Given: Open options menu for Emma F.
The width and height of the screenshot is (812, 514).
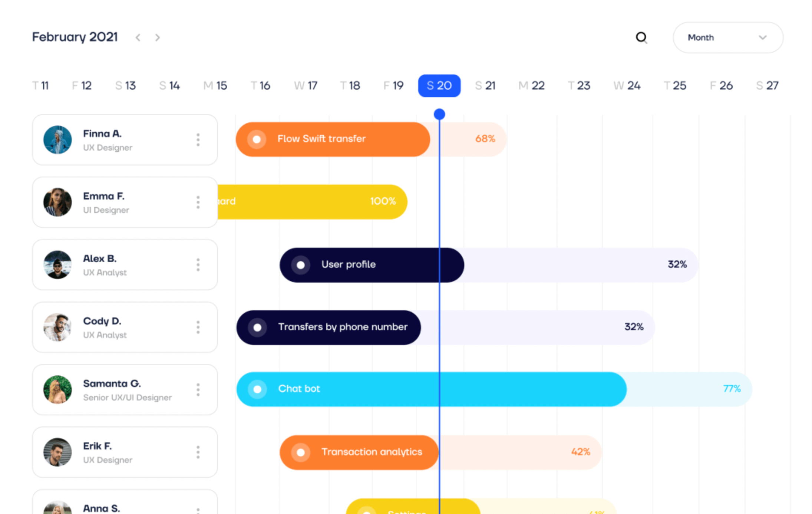Looking at the screenshot, I should (198, 202).
